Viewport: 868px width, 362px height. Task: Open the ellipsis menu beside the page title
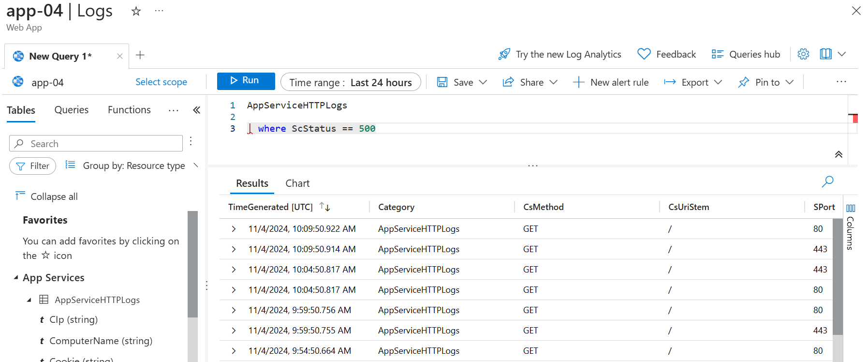pos(159,11)
